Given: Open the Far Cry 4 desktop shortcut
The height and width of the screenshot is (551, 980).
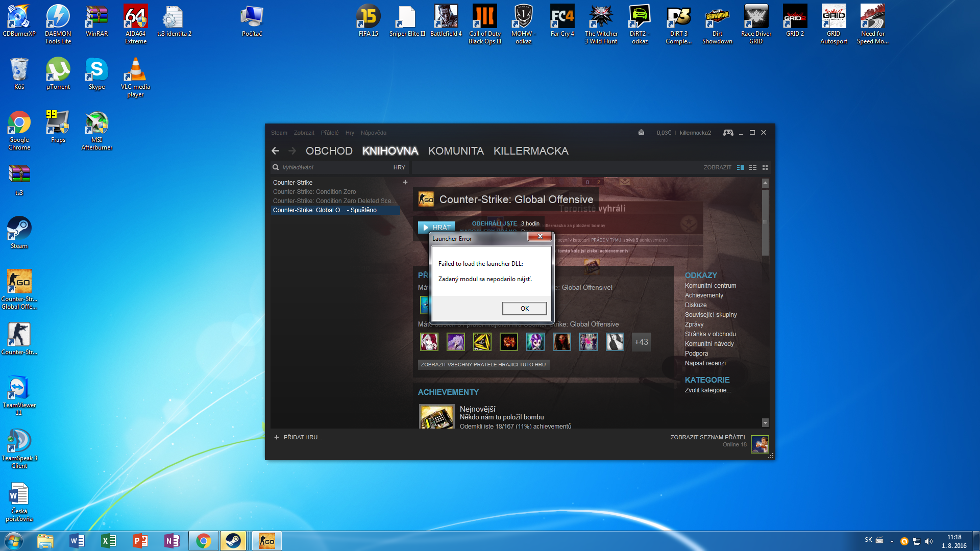Looking at the screenshot, I should point(562,21).
